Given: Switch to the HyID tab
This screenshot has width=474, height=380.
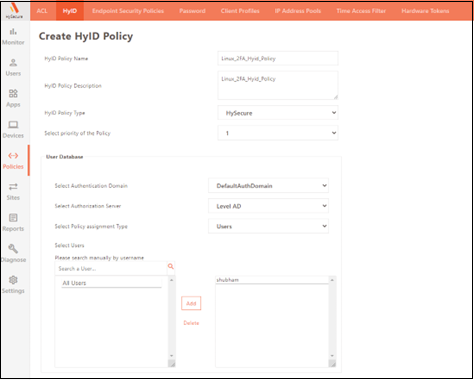Looking at the screenshot, I should tap(70, 11).
